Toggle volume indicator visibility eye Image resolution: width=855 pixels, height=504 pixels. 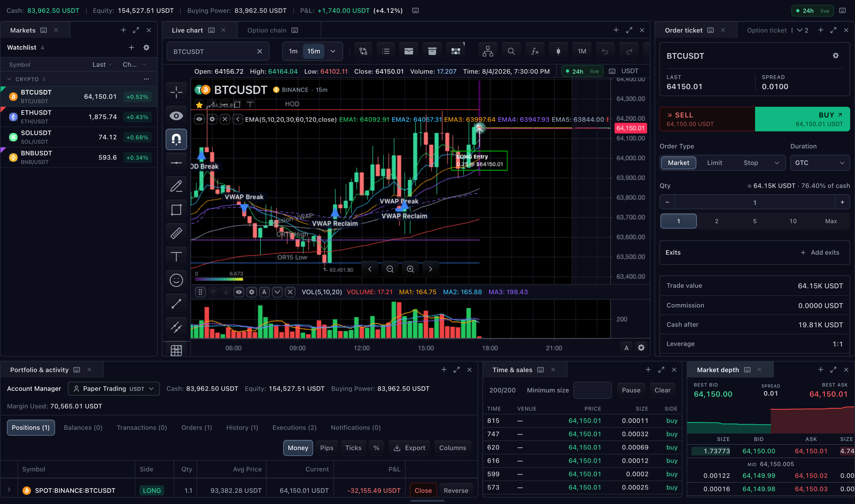[x=239, y=292]
